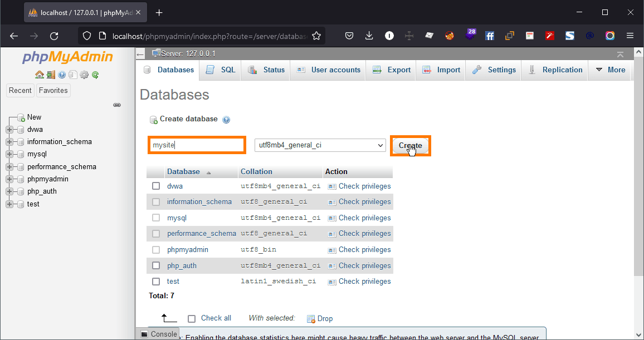
Task: Collapse the top menu chevron icon
Action: coord(620,54)
